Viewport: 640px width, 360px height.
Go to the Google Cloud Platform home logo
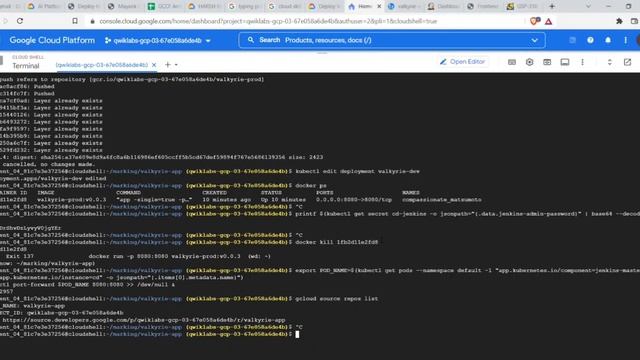pyautogui.click(x=52, y=40)
